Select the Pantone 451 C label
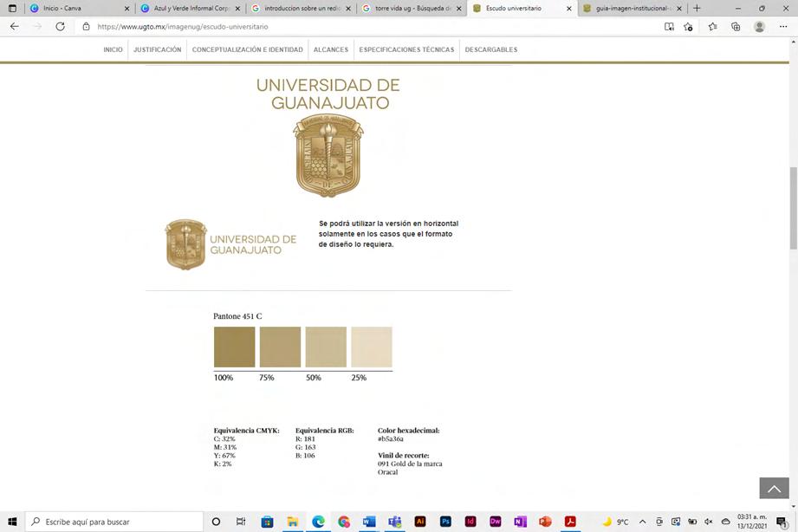The height and width of the screenshot is (532, 798). point(237,316)
